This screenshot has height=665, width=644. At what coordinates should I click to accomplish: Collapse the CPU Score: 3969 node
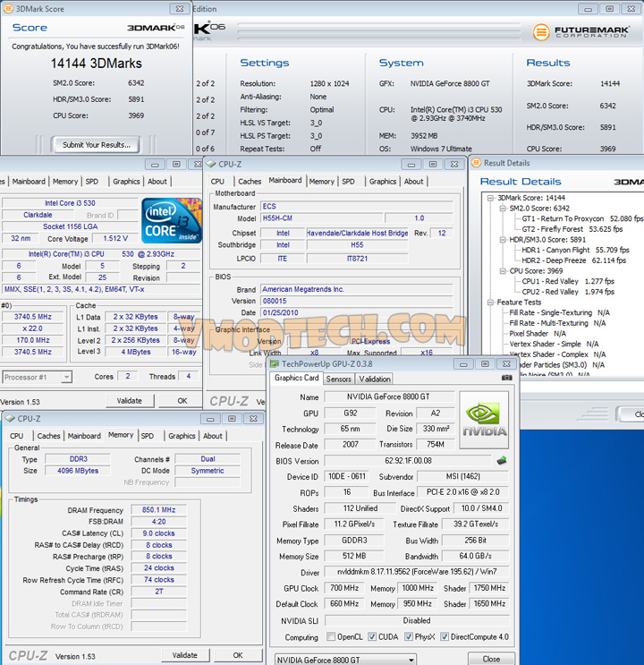pos(503,271)
